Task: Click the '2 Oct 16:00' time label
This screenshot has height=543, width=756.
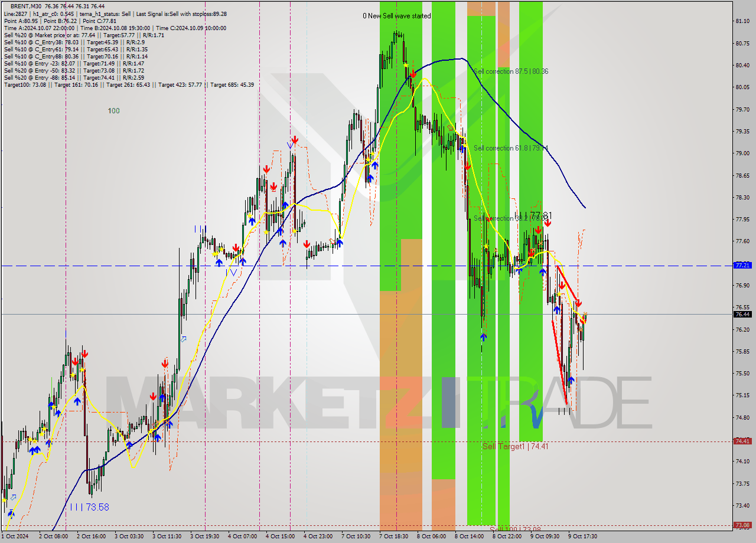Action: tap(90, 537)
